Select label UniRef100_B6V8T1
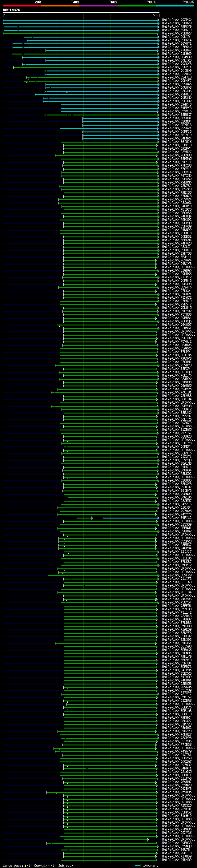This screenshot has height=868, width=197. click(x=176, y=43)
